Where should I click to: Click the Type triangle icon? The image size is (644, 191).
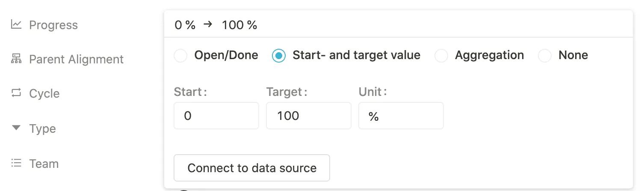pyautogui.click(x=16, y=128)
